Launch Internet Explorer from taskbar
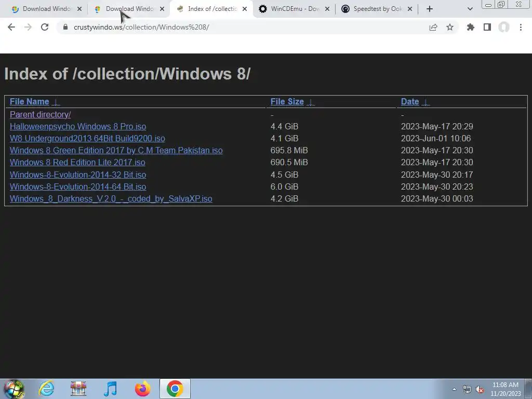The image size is (532, 399). pos(46,389)
